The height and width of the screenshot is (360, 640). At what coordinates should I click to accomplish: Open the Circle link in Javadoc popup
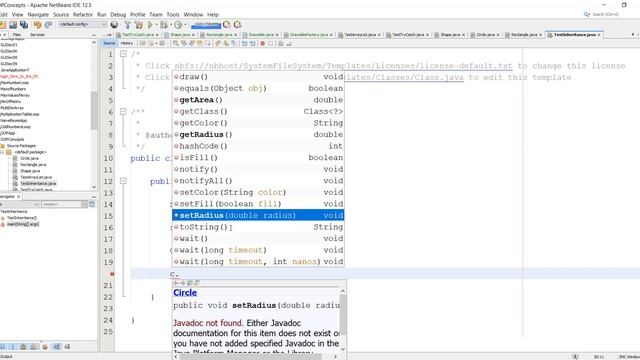tap(185, 293)
